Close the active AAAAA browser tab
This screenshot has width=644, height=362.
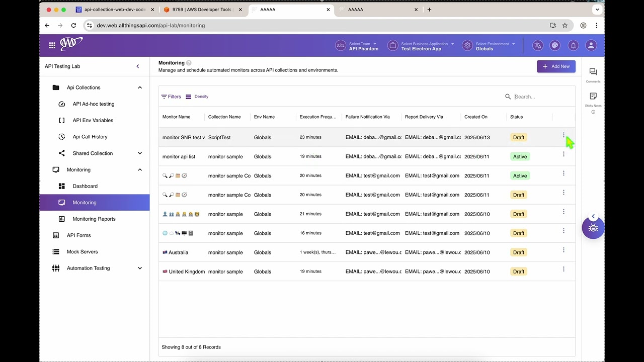pyautogui.click(x=329, y=10)
